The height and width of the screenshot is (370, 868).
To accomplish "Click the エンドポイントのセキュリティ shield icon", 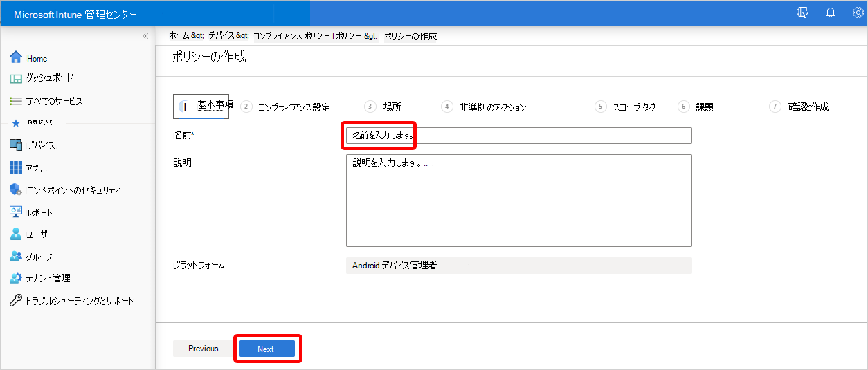I will [16, 189].
